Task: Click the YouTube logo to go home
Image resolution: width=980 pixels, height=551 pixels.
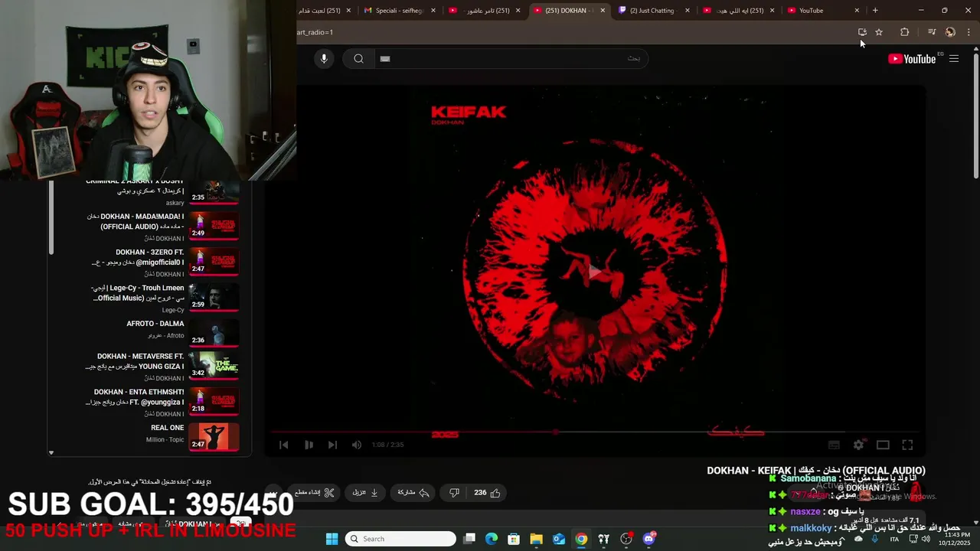Action: (912, 59)
